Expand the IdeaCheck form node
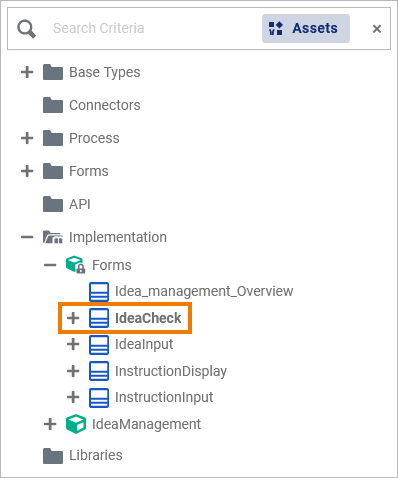Screen dimensions: 398x478 (x=73, y=318)
